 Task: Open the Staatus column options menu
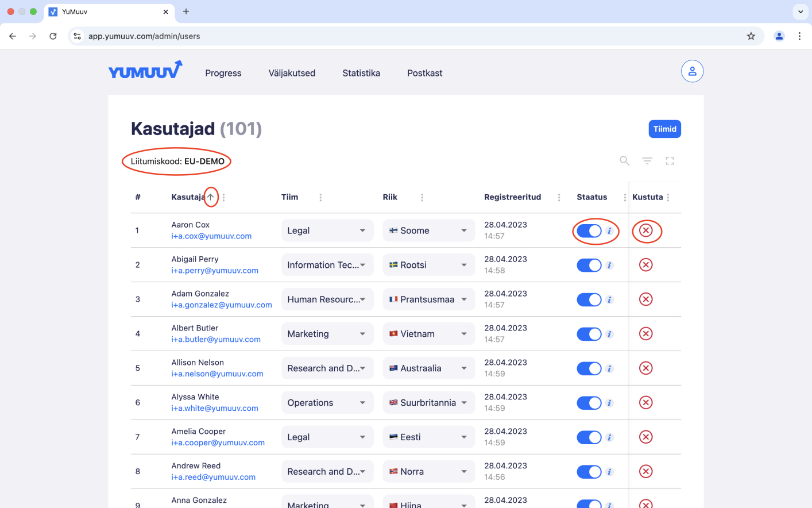click(x=625, y=197)
